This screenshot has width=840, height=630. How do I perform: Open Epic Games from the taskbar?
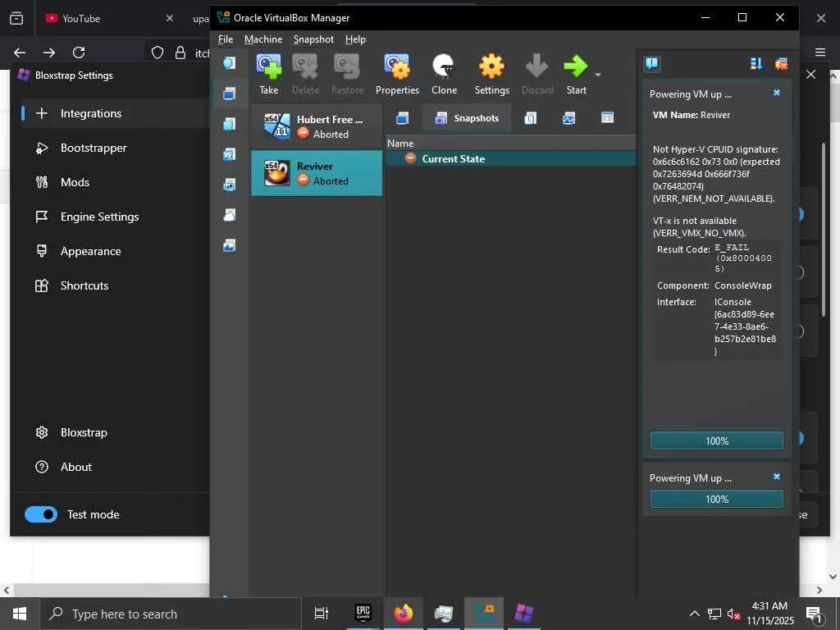(363, 614)
